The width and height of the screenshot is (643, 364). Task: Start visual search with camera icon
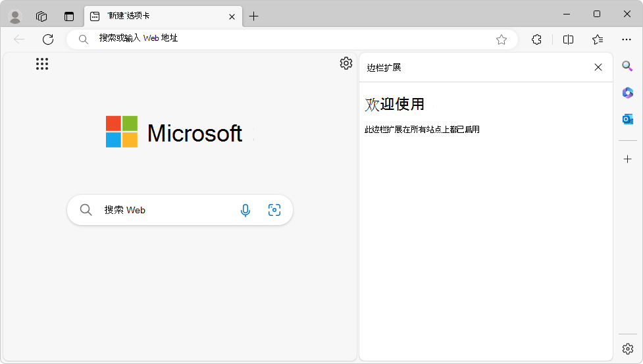coord(274,210)
